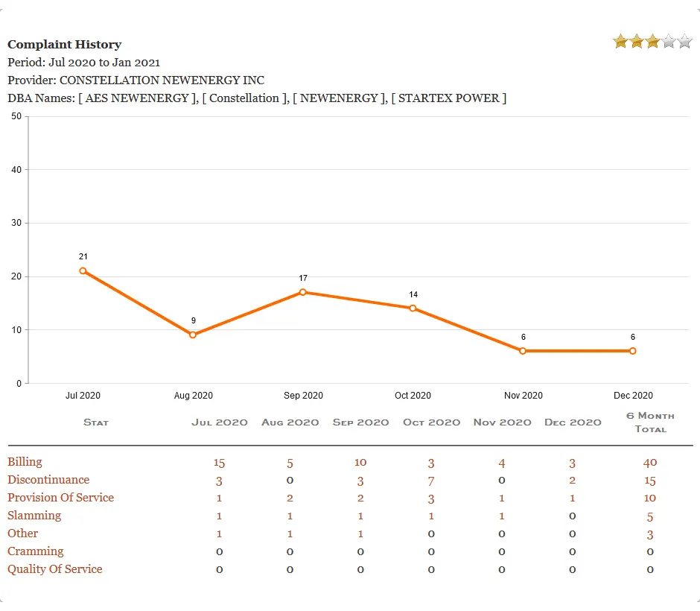Viewport: 700px width, 611px height.
Task: Click the Stat column header
Action: (95, 422)
